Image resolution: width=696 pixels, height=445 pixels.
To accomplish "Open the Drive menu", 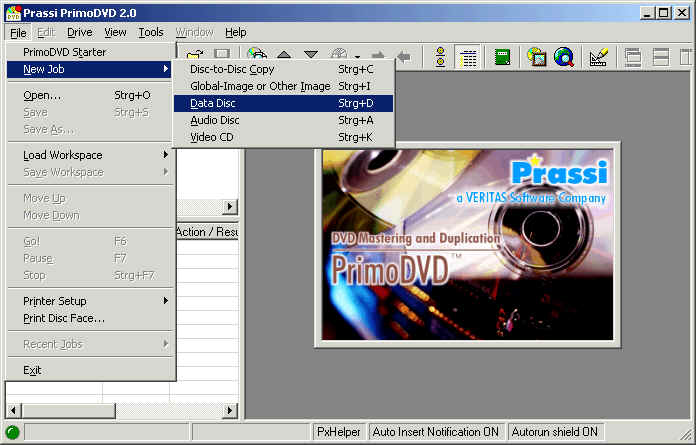I will [79, 32].
